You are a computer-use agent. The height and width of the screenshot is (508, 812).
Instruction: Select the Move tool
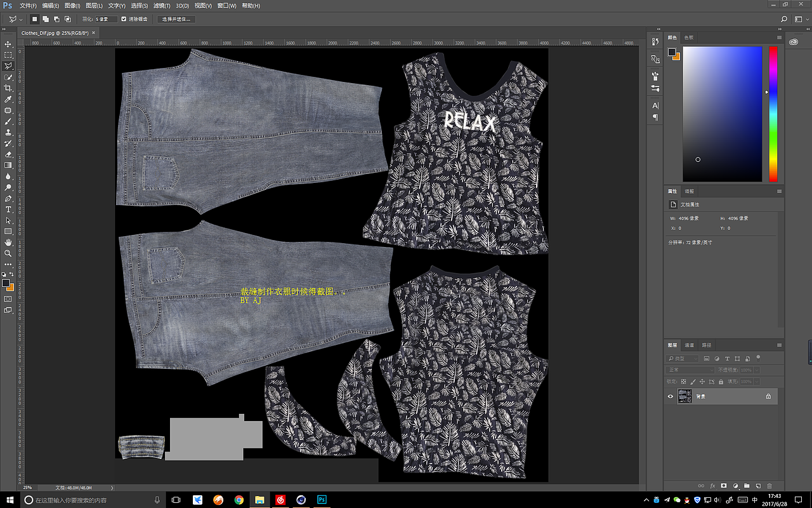point(8,44)
